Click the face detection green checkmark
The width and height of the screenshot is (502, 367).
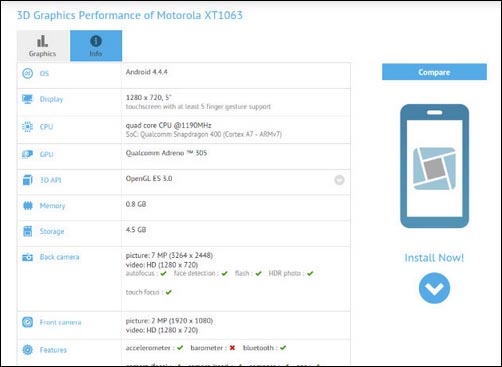[224, 274]
